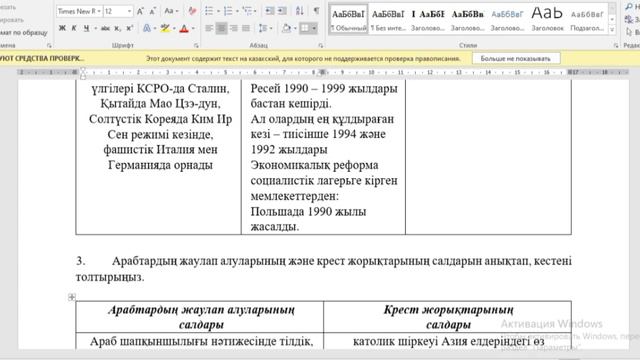Viewport: 640px width, 360px height.
Task: Open the font size 12 dropdown
Action: [129, 11]
